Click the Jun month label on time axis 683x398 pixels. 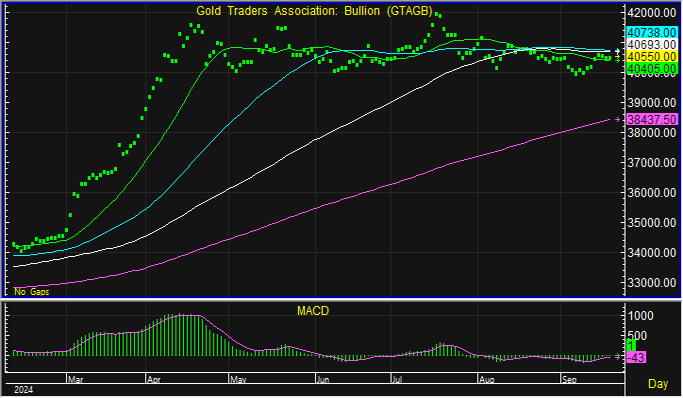tap(323, 379)
